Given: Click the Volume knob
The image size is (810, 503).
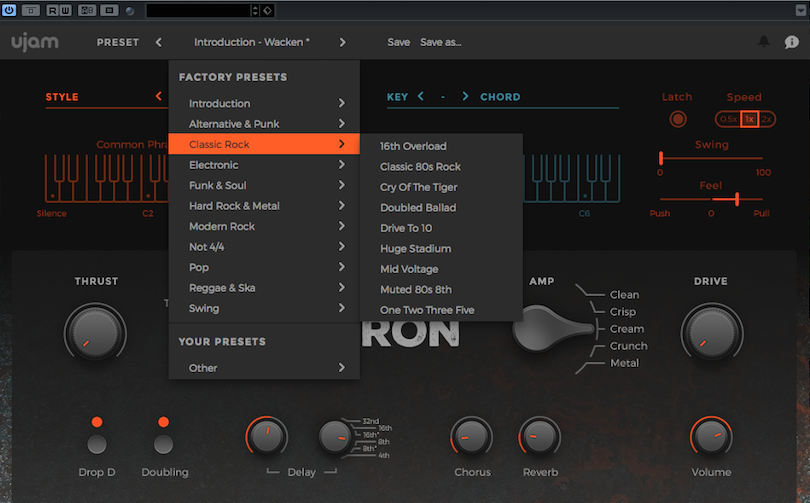Looking at the screenshot, I should click(x=711, y=437).
